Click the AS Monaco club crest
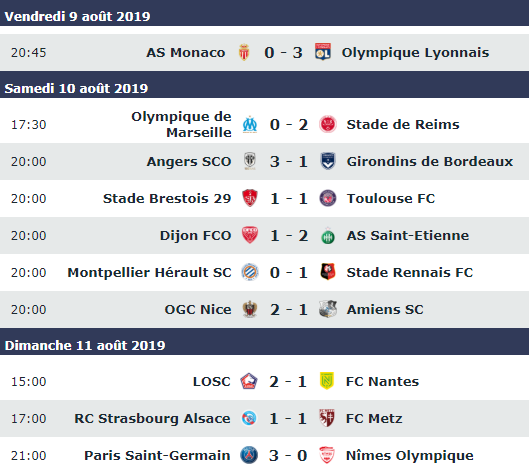 click(244, 52)
